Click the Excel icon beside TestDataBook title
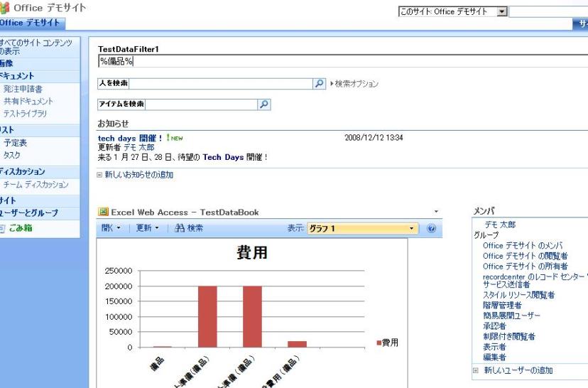This screenshot has width=588, height=388. coord(103,212)
